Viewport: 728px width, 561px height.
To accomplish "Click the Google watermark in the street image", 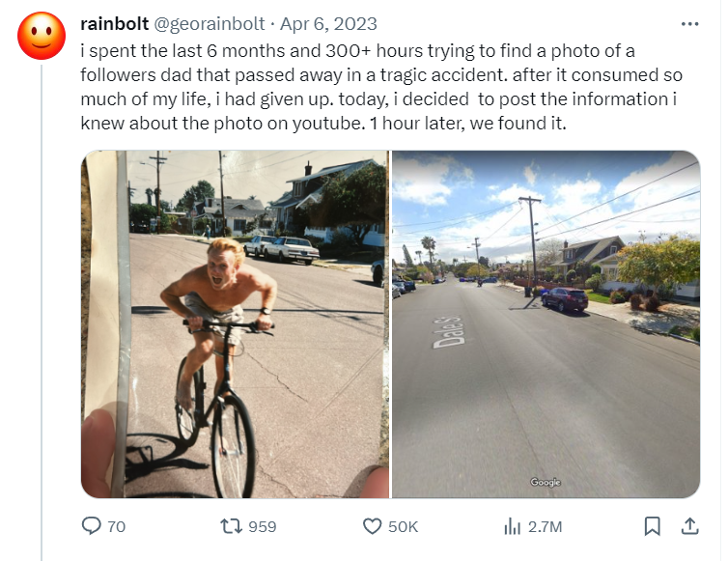I will click(x=546, y=482).
